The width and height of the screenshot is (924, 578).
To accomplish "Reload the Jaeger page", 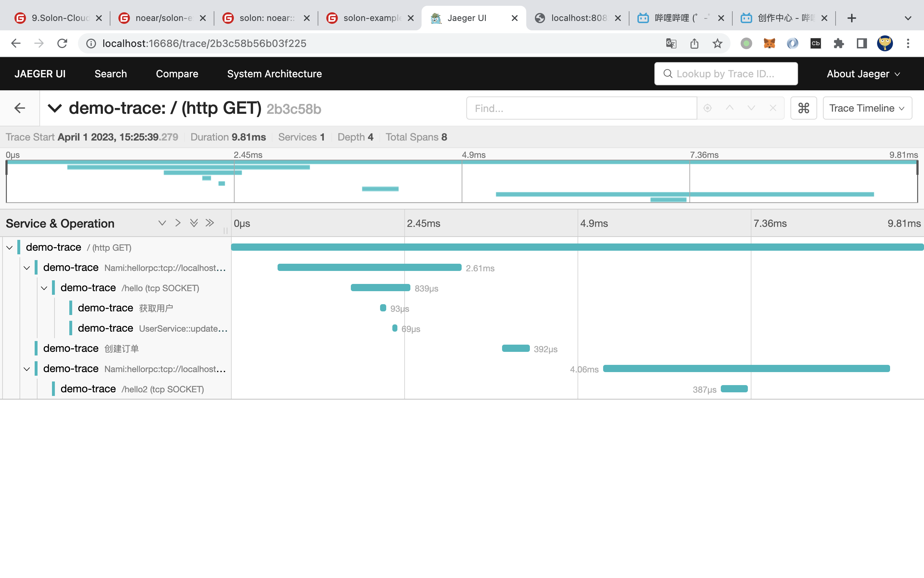I will [x=62, y=43].
